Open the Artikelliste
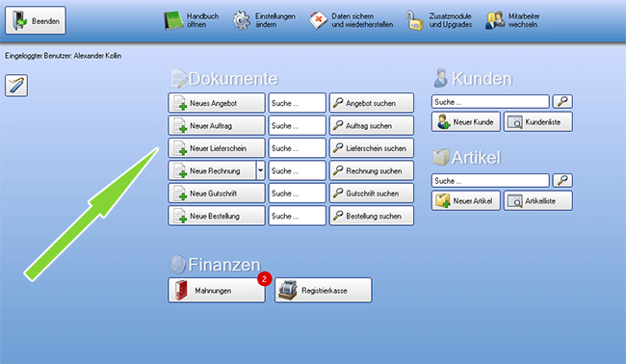The width and height of the screenshot is (626, 364). coord(537,200)
